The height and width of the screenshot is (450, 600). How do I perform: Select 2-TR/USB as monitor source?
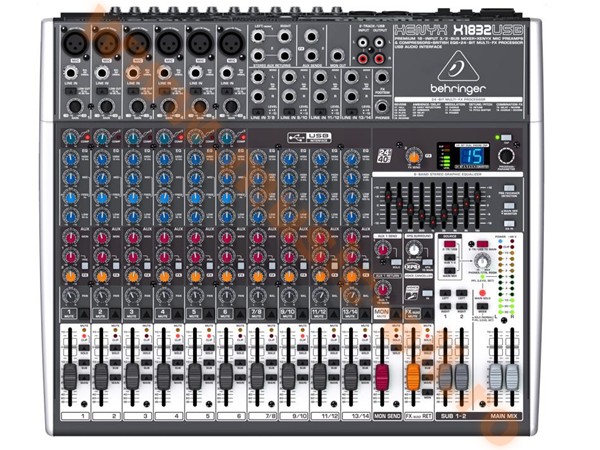tap(450, 244)
